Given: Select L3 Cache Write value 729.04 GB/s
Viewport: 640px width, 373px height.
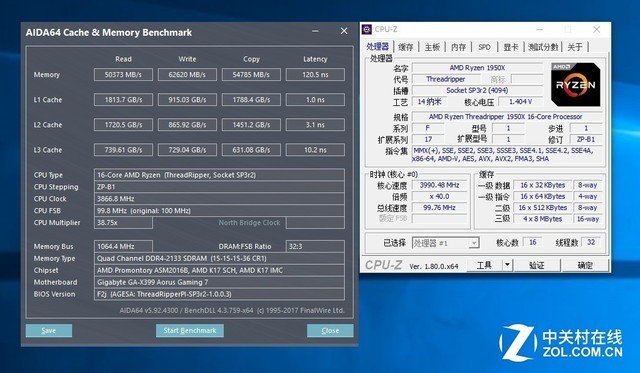Looking at the screenshot, I should [187, 150].
